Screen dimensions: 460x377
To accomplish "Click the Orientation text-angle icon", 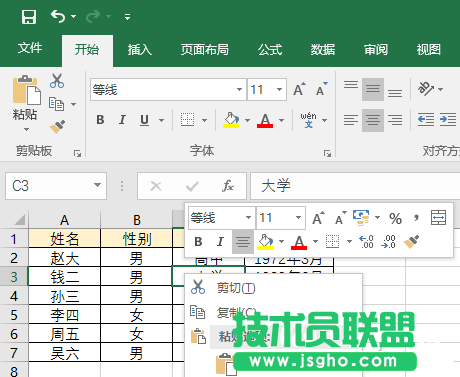I will [426, 89].
